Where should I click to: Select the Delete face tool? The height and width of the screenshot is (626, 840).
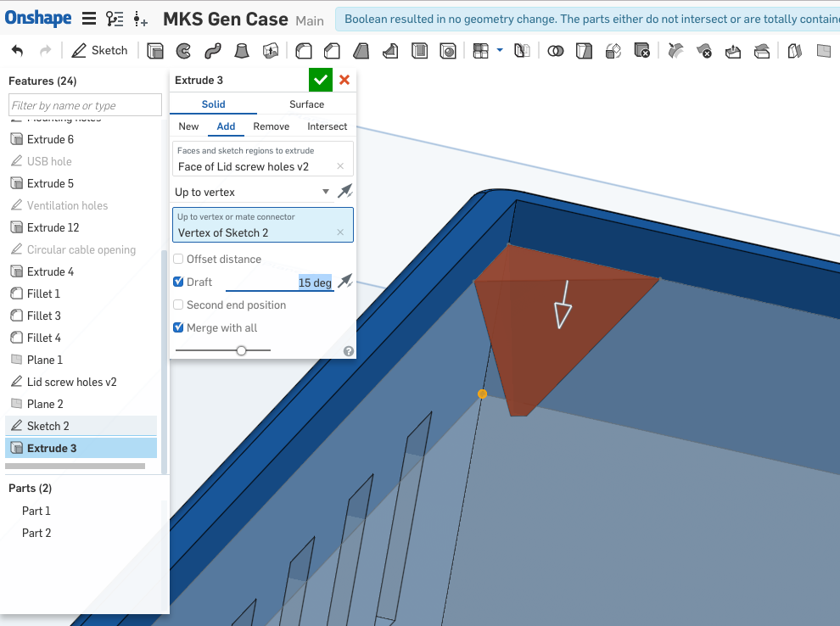tap(704, 51)
